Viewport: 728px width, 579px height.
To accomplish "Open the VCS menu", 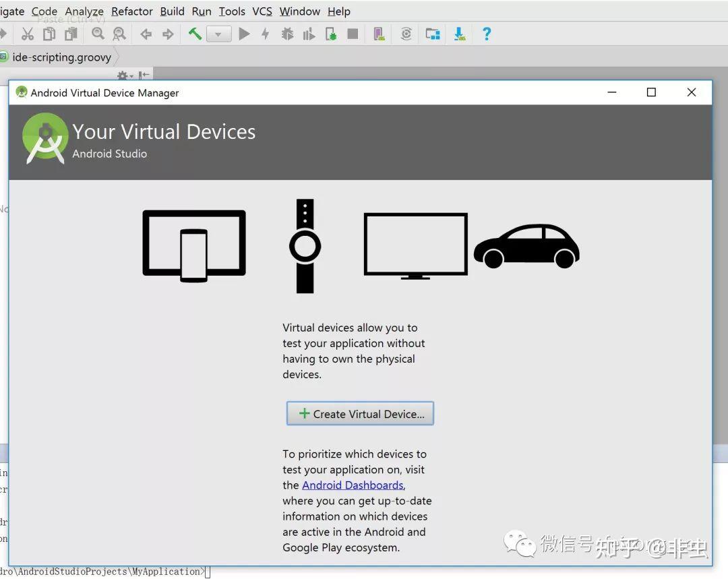I will [262, 11].
